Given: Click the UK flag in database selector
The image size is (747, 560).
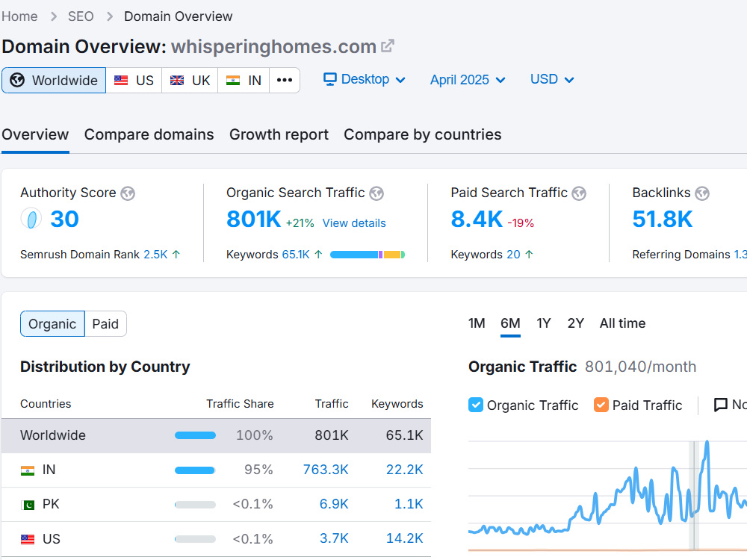Looking at the screenshot, I should pos(177,80).
